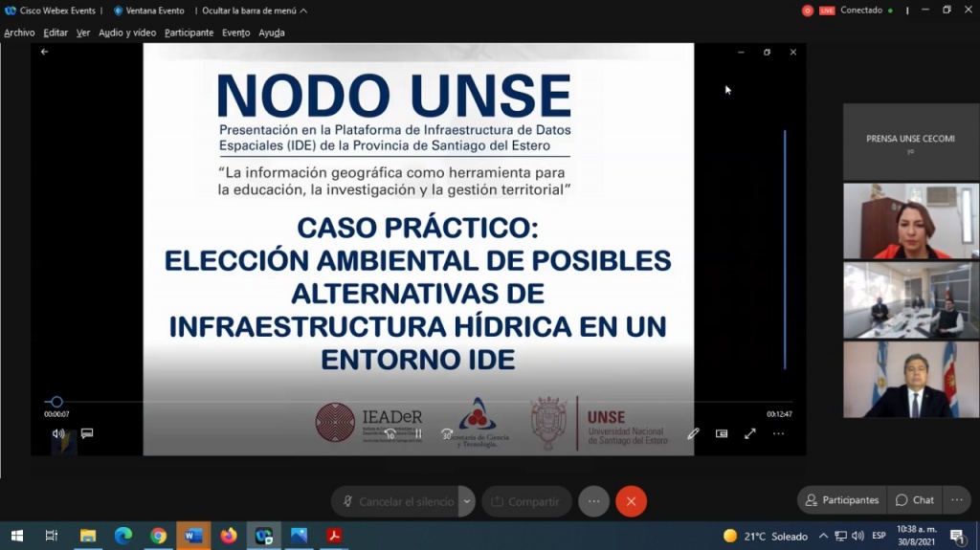The image size is (980, 550).
Task: Expand hidden system tray icons chevron
Action: pyautogui.click(x=823, y=536)
